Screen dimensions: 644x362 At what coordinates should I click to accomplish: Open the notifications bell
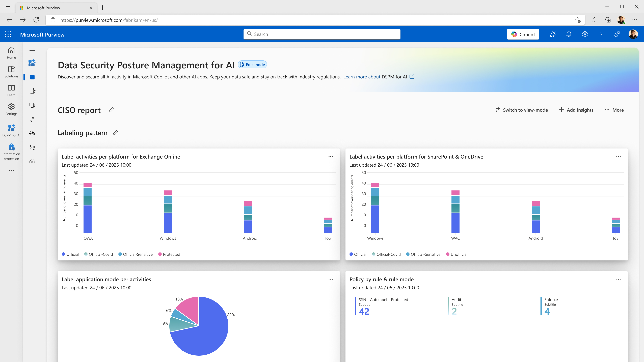(x=569, y=34)
